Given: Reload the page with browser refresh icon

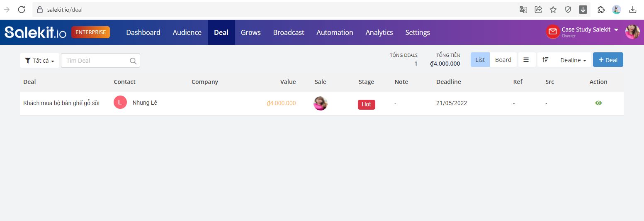Looking at the screenshot, I should pyautogui.click(x=22, y=10).
